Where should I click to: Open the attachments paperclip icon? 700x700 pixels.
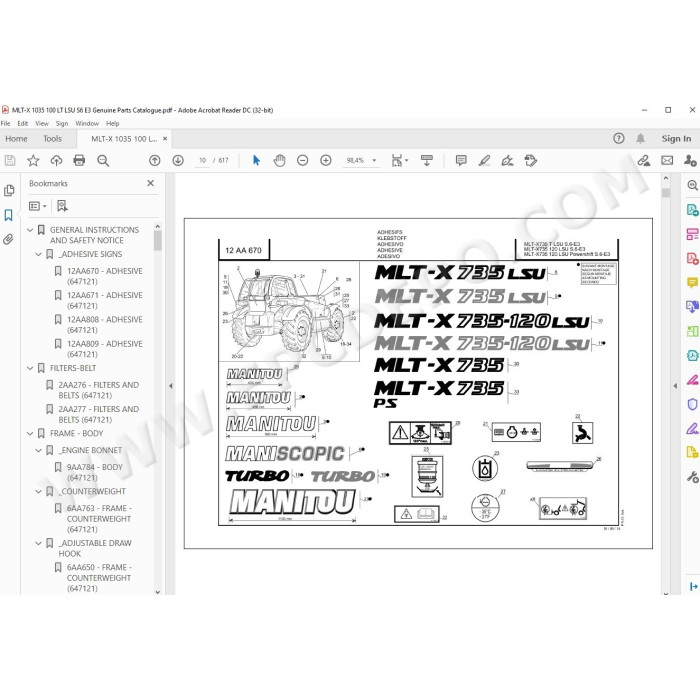coord(8,239)
